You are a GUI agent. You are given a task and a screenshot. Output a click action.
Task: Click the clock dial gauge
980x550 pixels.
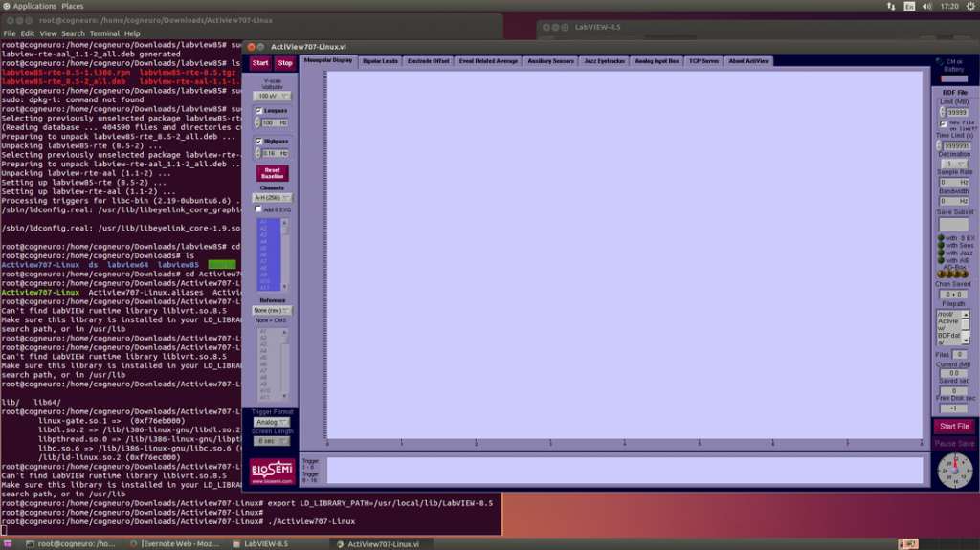click(955, 470)
